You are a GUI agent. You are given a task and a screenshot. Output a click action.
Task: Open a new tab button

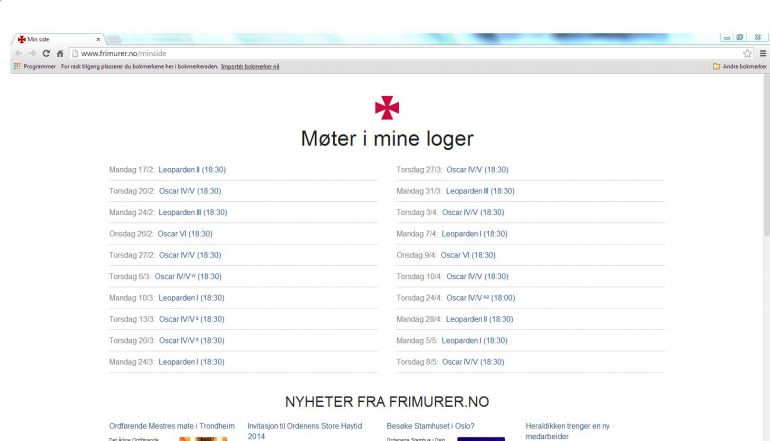pos(114,39)
